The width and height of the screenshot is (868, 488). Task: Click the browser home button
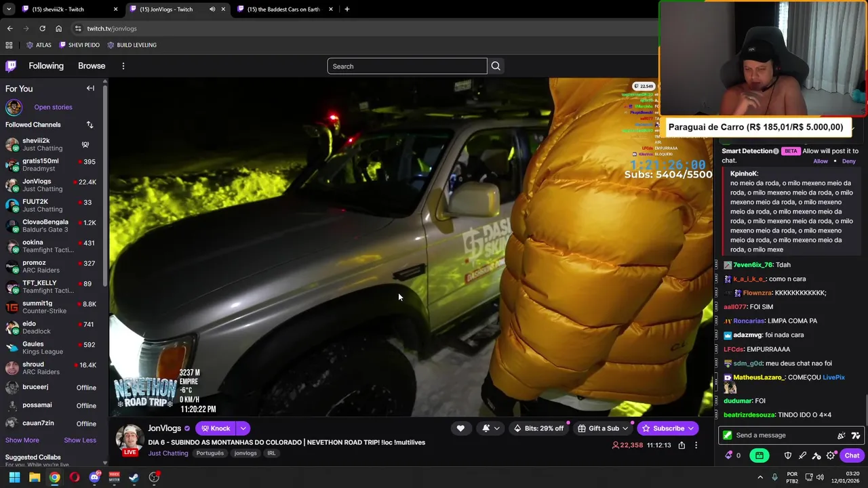(x=58, y=28)
